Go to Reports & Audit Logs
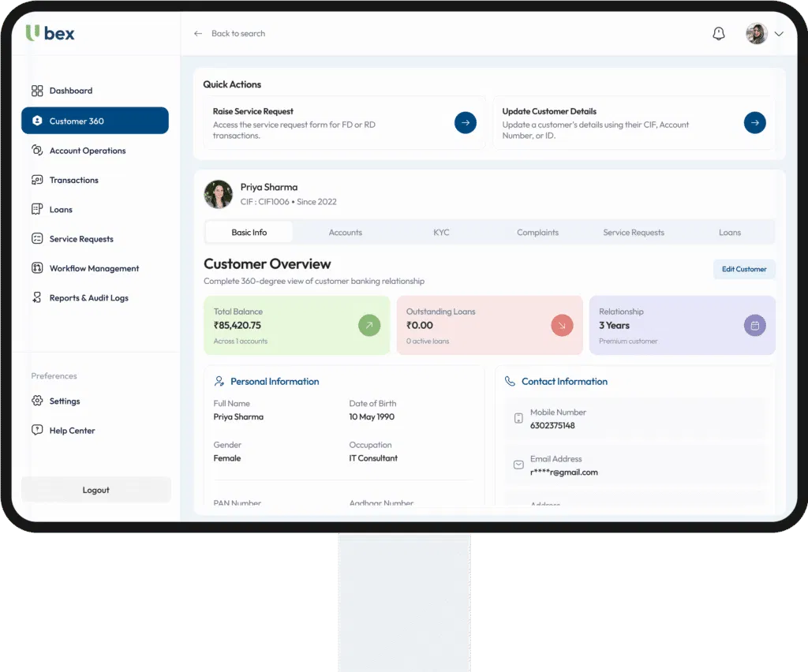This screenshot has width=808, height=672. [x=88, y=298]
